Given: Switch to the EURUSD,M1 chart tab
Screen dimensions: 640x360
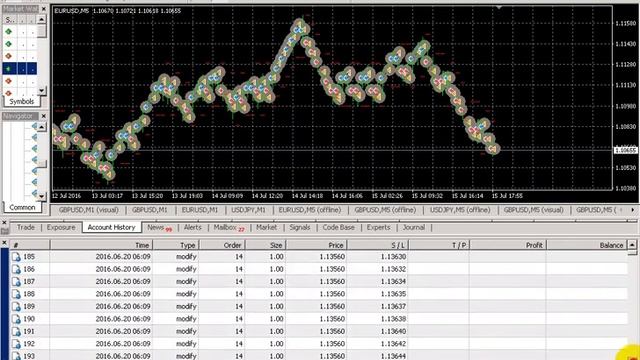Looking at the screenshot, I should [x=200, y=210].
